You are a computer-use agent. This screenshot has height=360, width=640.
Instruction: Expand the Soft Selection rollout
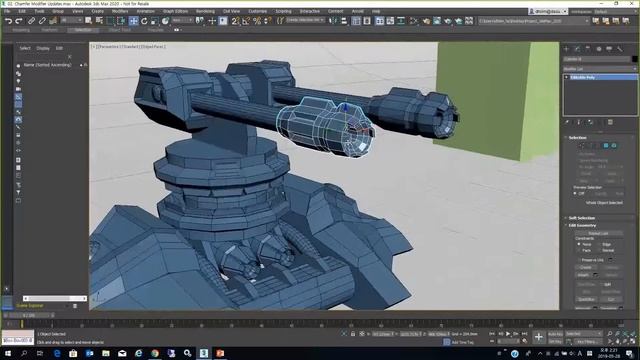click(x=582, y=218)
